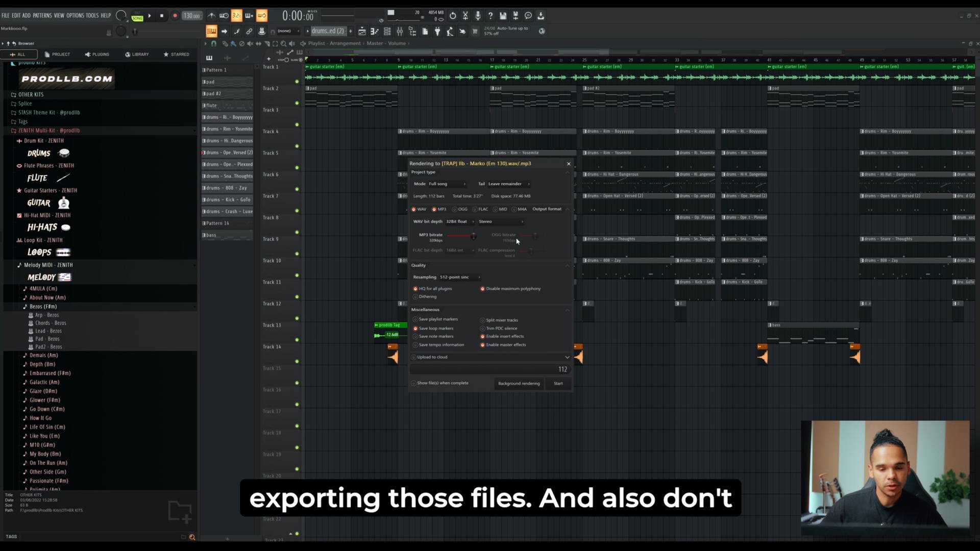Open the Playlist window via its toolbar icon

point(362,31)
